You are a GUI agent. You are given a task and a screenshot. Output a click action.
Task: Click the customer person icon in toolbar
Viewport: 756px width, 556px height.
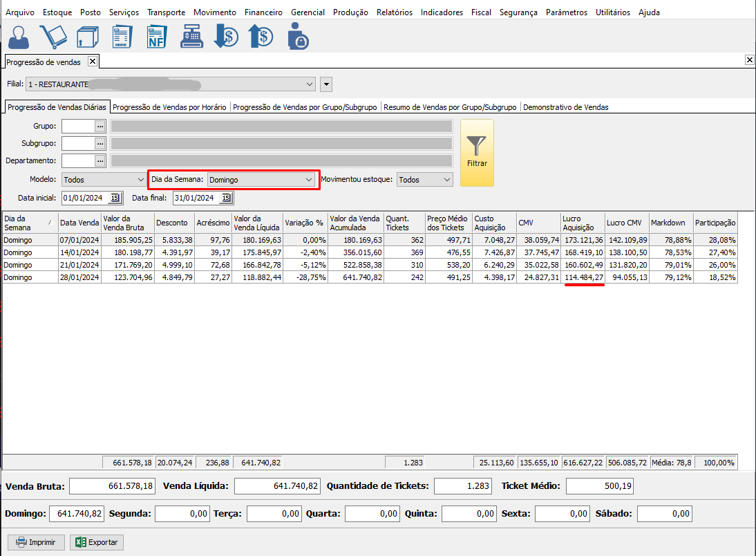tap(19, 36)
